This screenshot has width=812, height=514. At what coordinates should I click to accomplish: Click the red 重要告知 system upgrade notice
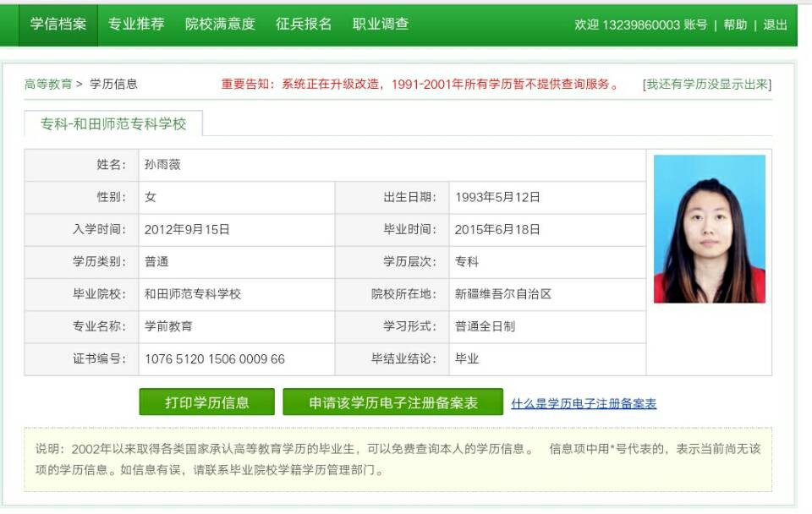tap(421, 84)
